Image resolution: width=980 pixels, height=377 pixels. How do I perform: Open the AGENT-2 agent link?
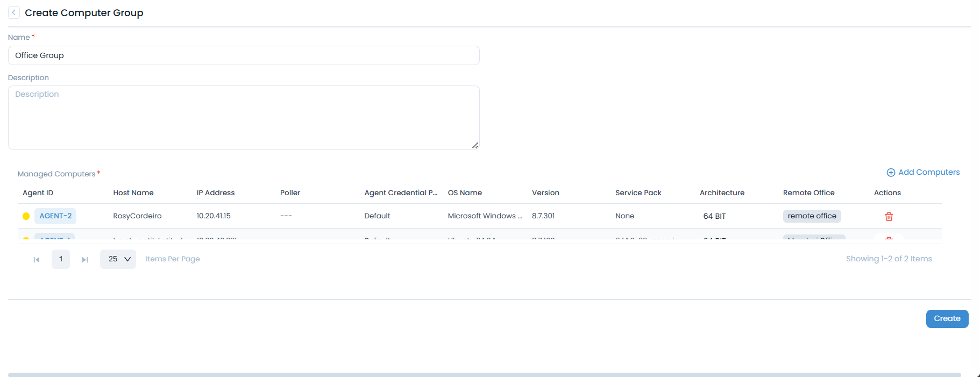(x=55, y=216)
